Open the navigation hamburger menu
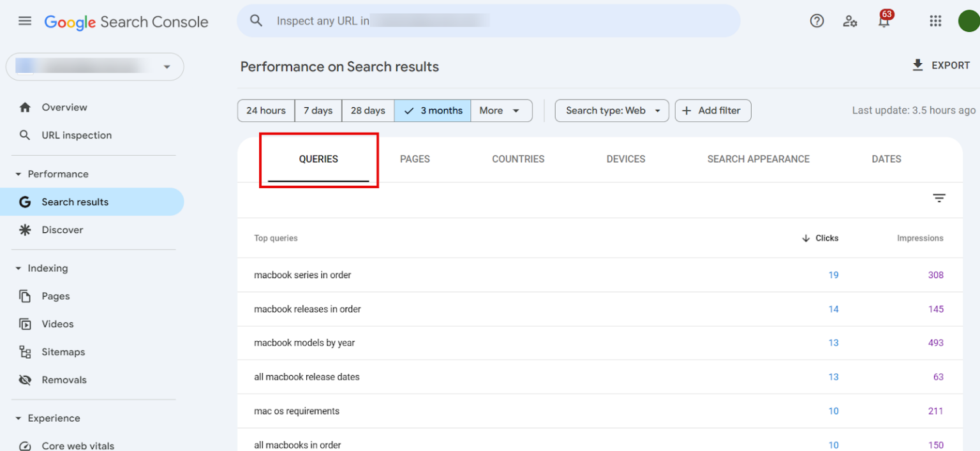980x451 pixels. point(24,20)
